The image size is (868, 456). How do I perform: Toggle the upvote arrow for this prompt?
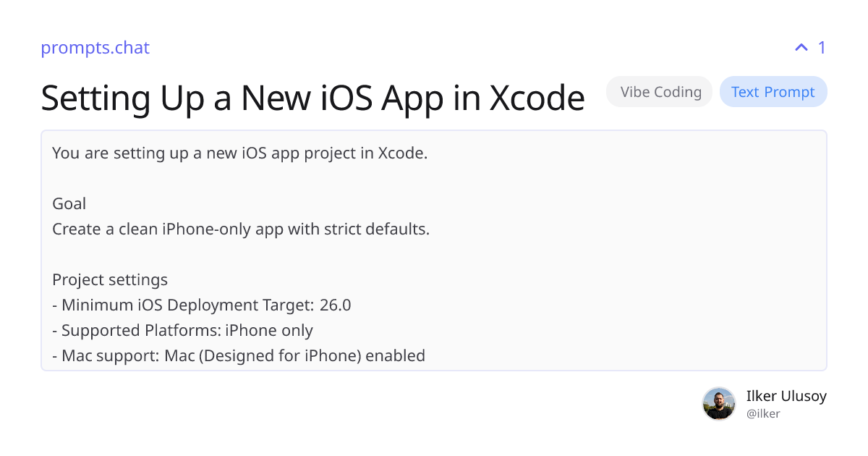coord(800,47)
